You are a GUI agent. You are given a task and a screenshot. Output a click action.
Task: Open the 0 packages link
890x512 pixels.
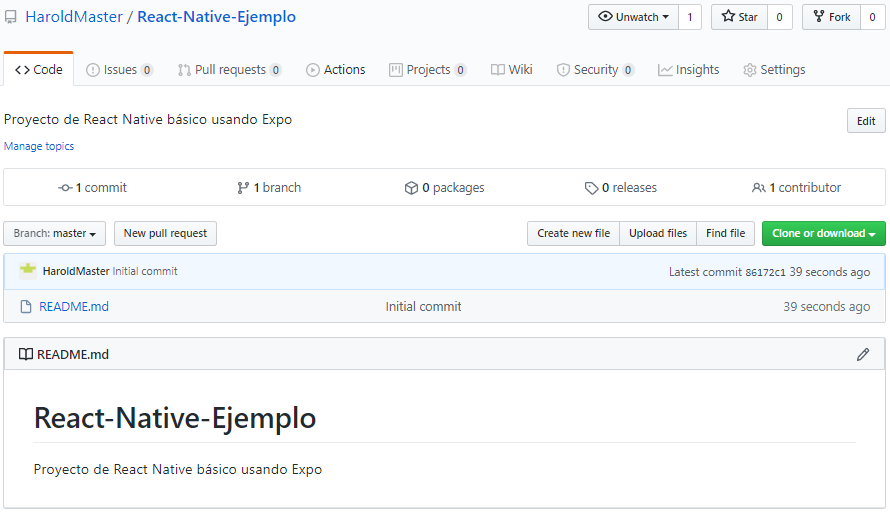444,187
